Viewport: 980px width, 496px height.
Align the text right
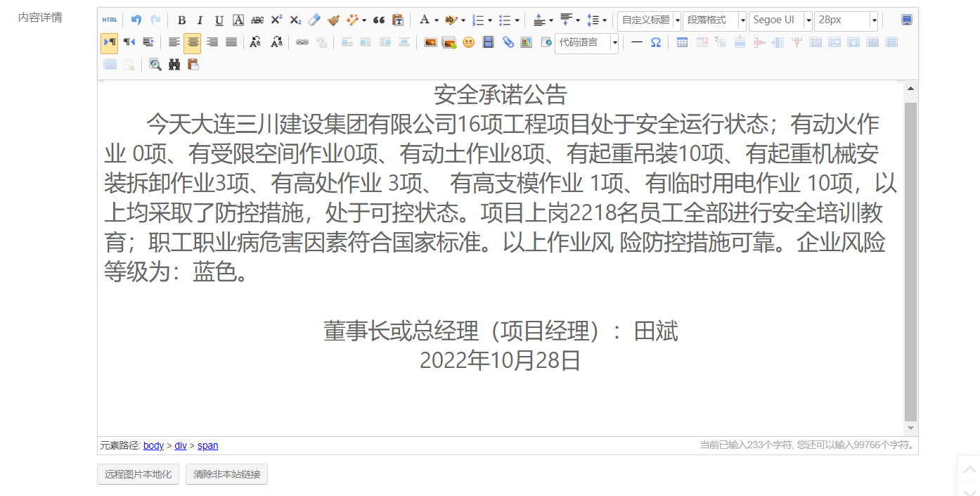[x=212, y=42]
